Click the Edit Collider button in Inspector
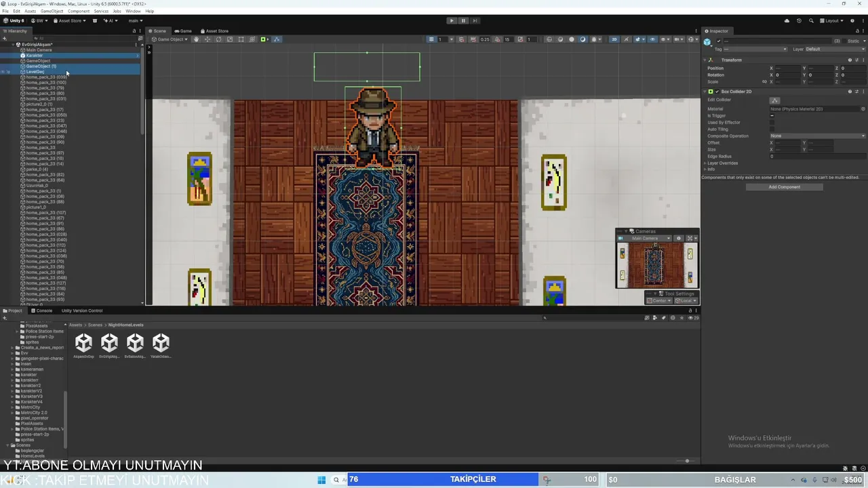This screenshot has height=488, width=868. tap(775, 100)
